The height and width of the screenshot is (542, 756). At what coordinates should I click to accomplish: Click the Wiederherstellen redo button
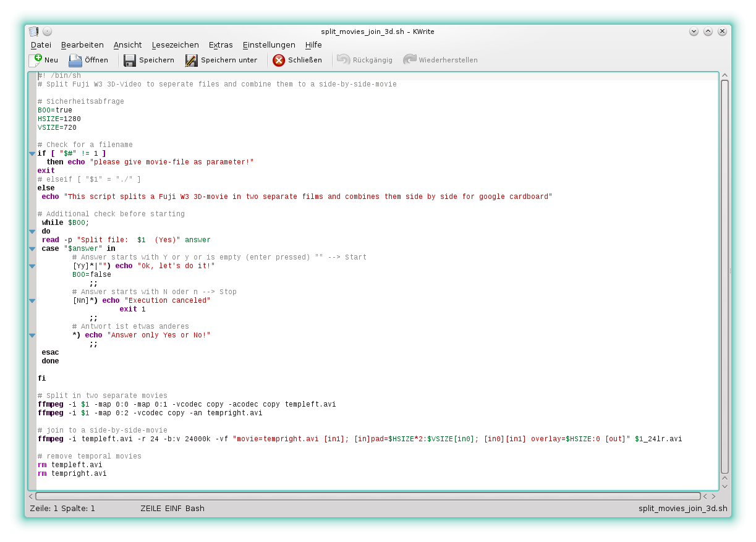[440, 60]
